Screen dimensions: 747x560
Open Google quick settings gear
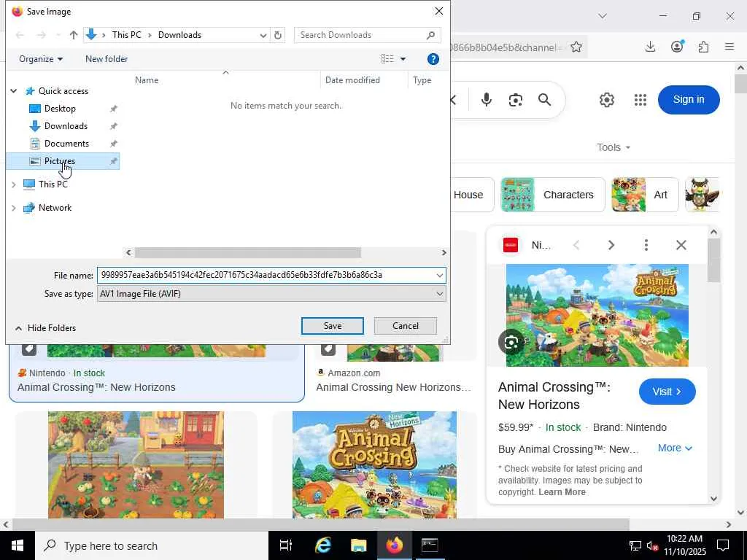click(606, 100)
